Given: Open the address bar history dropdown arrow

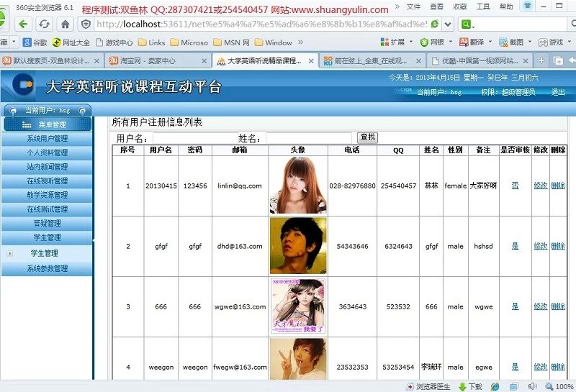Looking at the screenshot, I should click(448, 24).
